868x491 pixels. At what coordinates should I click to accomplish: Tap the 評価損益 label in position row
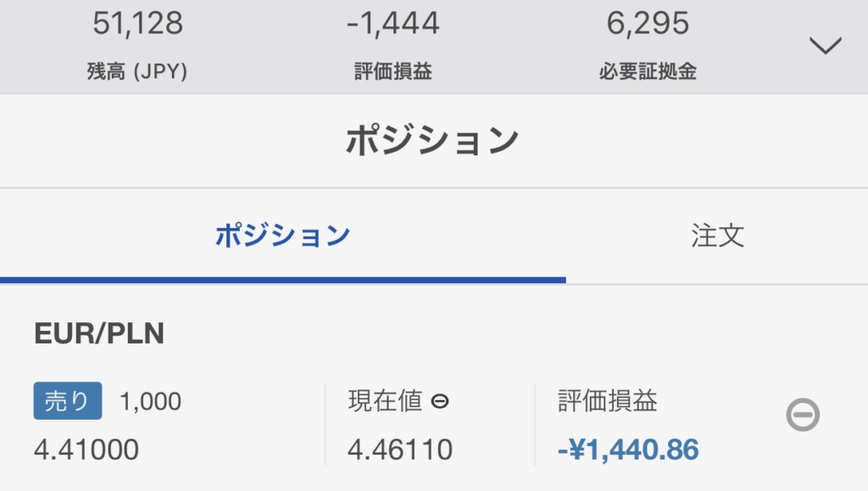[607, 401]
